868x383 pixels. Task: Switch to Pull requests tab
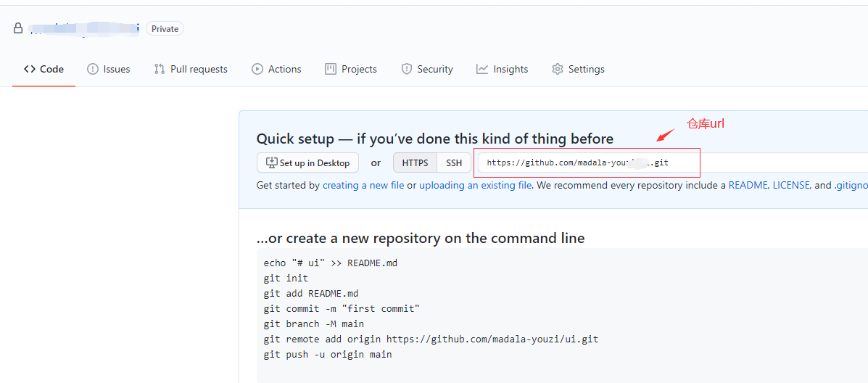click(191, 69)
